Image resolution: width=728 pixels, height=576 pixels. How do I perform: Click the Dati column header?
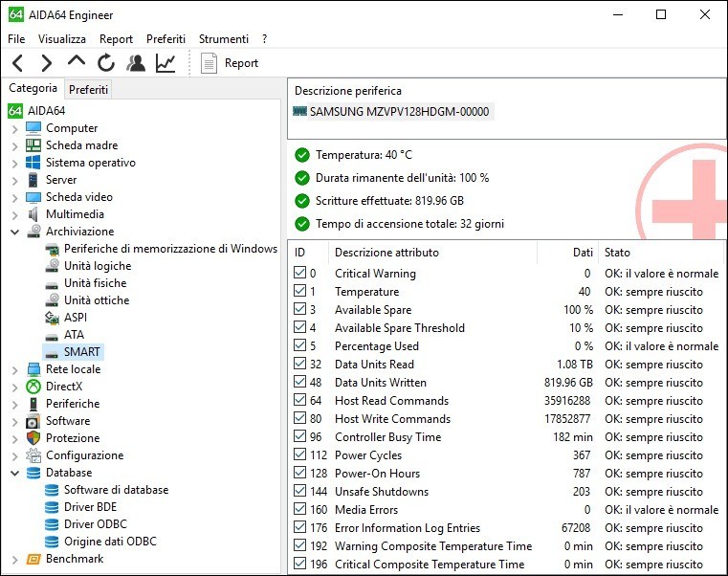click(582, 253)
